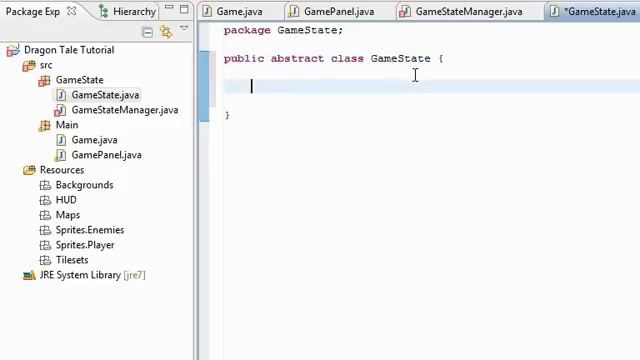Click the JRE System Library icon
The width and height of the screenshot is (640, 360).
pyautogui.click(x=29, y=276)
